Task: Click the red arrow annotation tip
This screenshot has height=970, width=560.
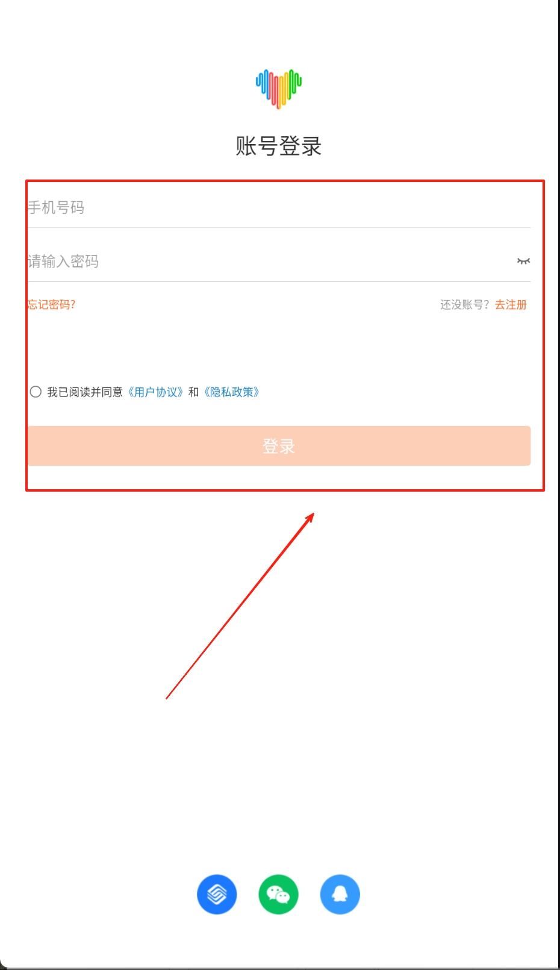Action: (x=313, y=515)
